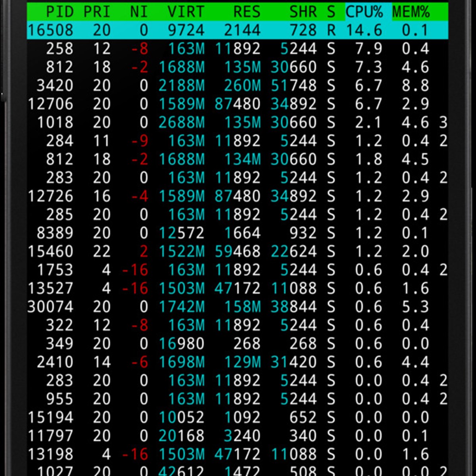
Task: Pick the process with PID 8389
Action: [x=237, y=233]
